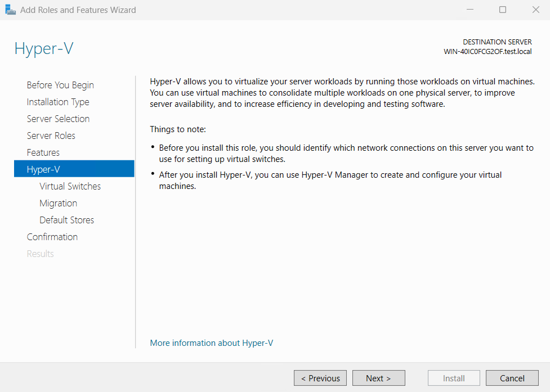Go to the Server Roles step
This screenshot has width=550, height=392.
(x=51, y=136)
